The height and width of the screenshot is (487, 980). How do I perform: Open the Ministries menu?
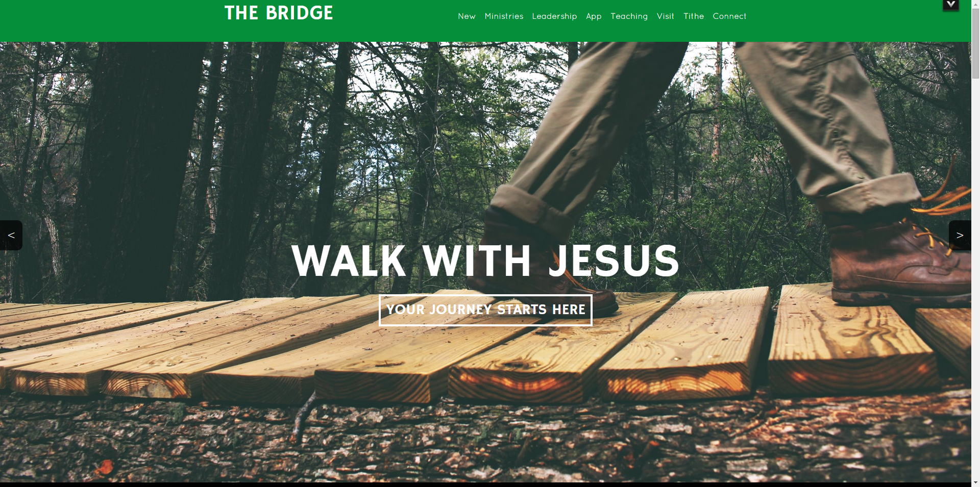pos(504,16)
